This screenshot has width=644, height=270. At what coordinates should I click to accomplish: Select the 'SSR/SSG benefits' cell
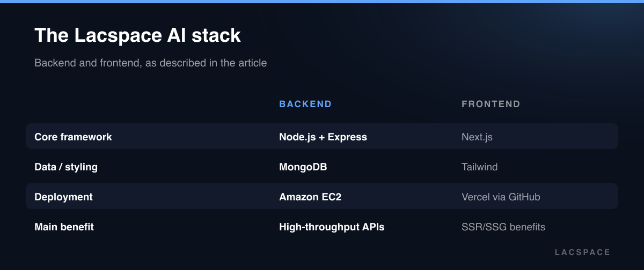click(x=503, y=227)
